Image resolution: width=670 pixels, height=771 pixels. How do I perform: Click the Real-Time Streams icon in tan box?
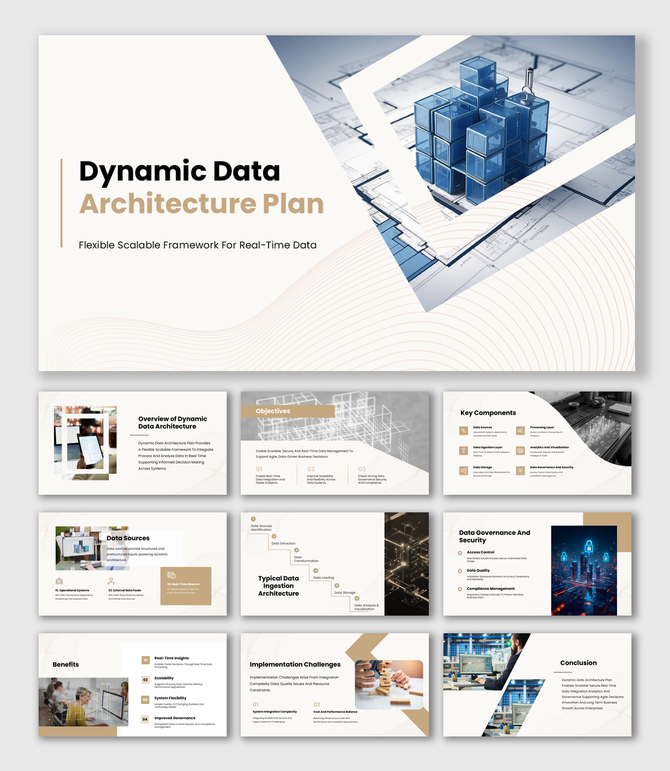tap(171, 575)
